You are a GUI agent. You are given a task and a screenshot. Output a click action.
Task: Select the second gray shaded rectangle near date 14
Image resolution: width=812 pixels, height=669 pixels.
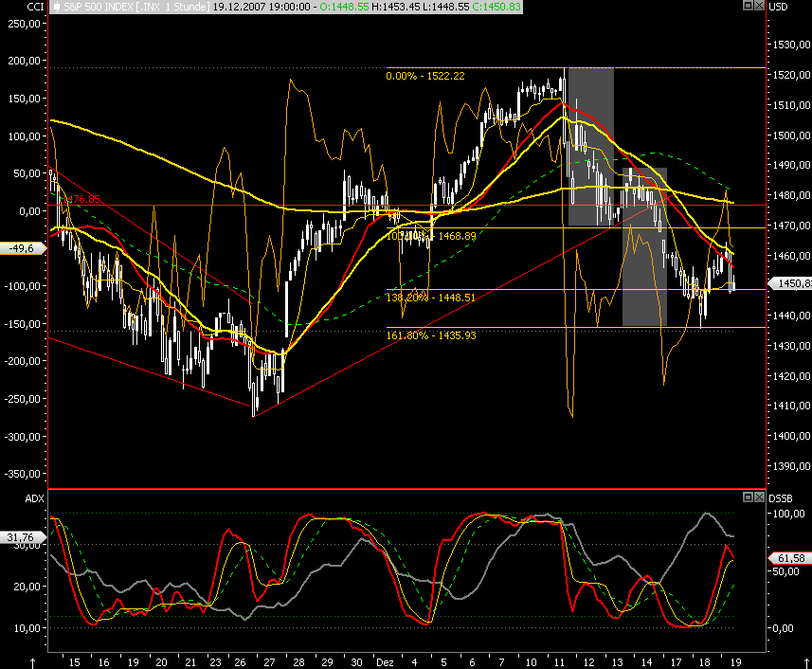click(644, 246)
